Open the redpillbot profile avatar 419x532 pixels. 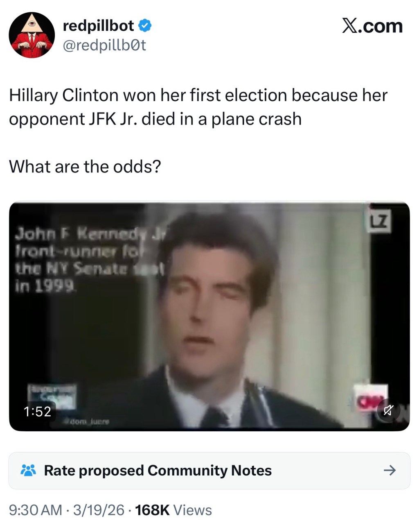(32, 35)
